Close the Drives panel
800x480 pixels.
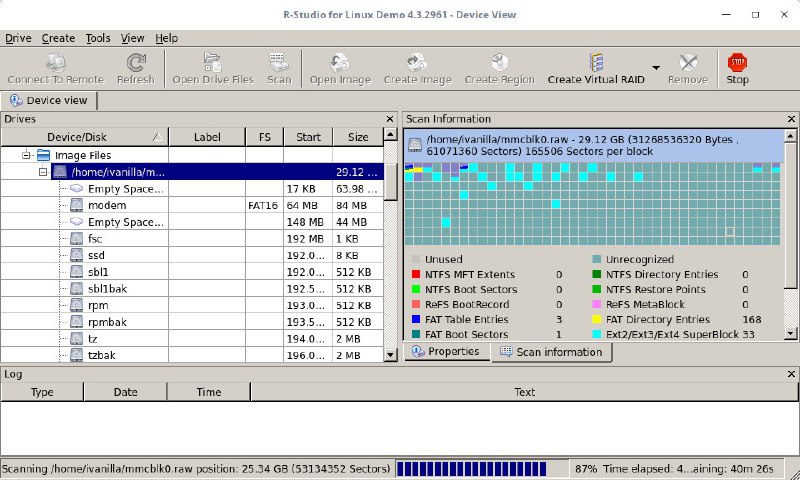390,119
